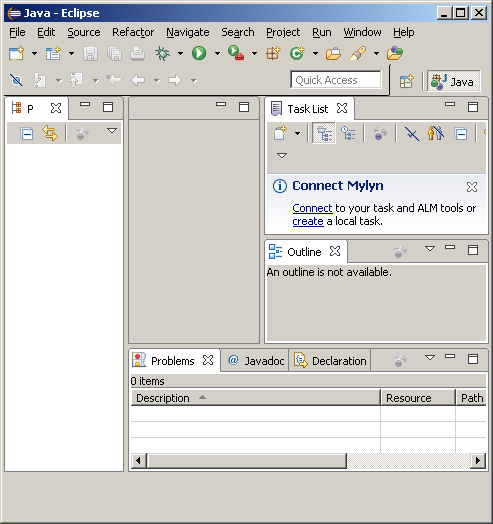Open Task List view menu triangle
Viewport: 493px width, 524px height.
tap(282, 155)
